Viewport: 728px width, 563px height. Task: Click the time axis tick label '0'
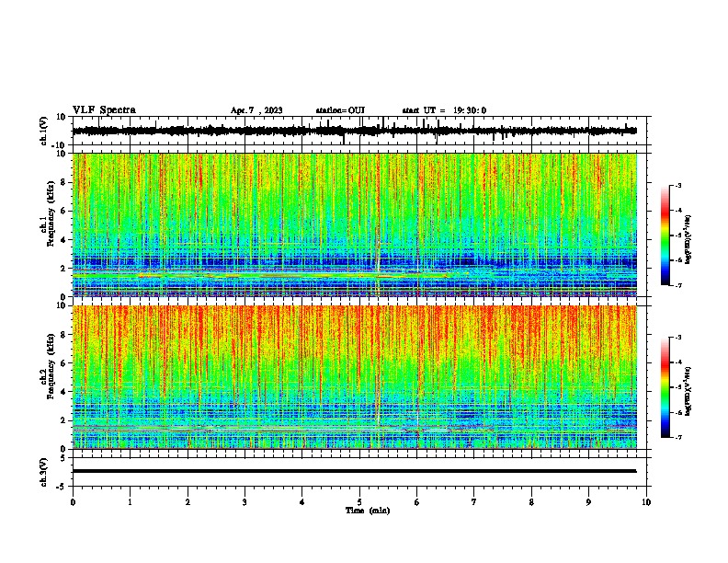(73, 502)
